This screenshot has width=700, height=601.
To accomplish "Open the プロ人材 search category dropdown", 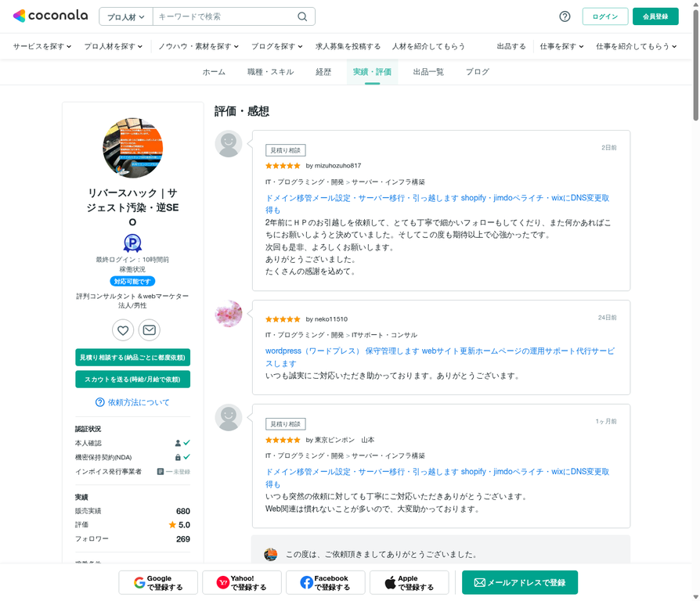I will [125, 16].
